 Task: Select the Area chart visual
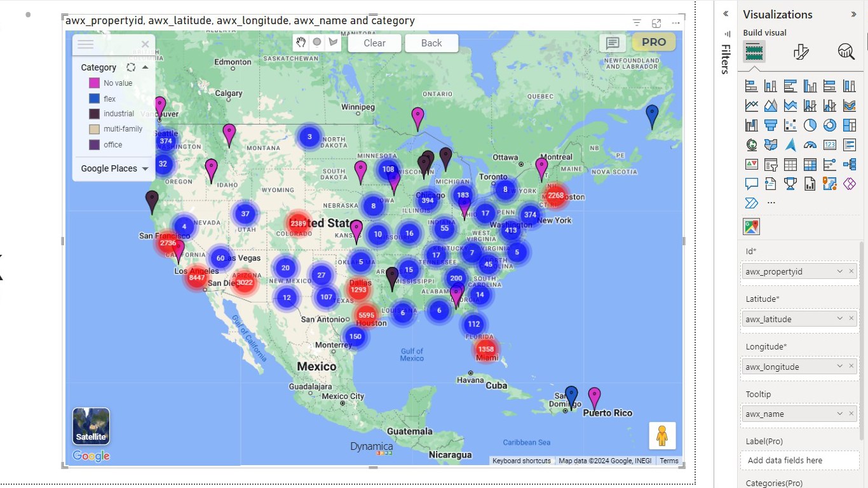771,105
